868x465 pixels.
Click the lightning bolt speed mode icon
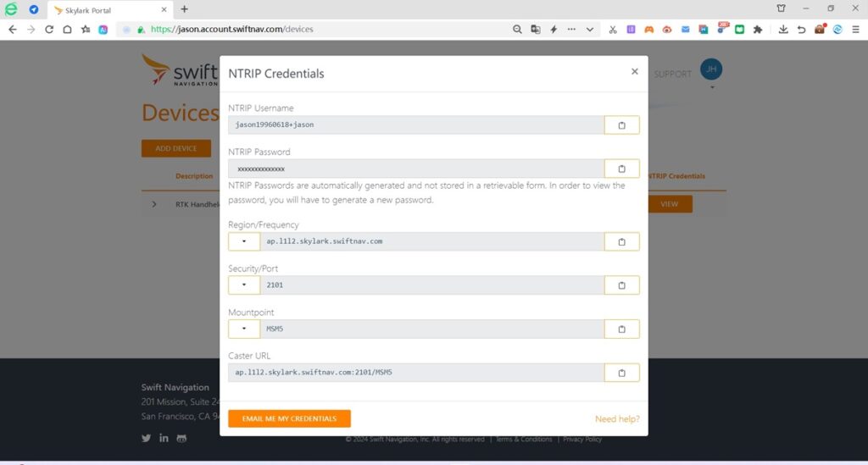pos(554,30)
